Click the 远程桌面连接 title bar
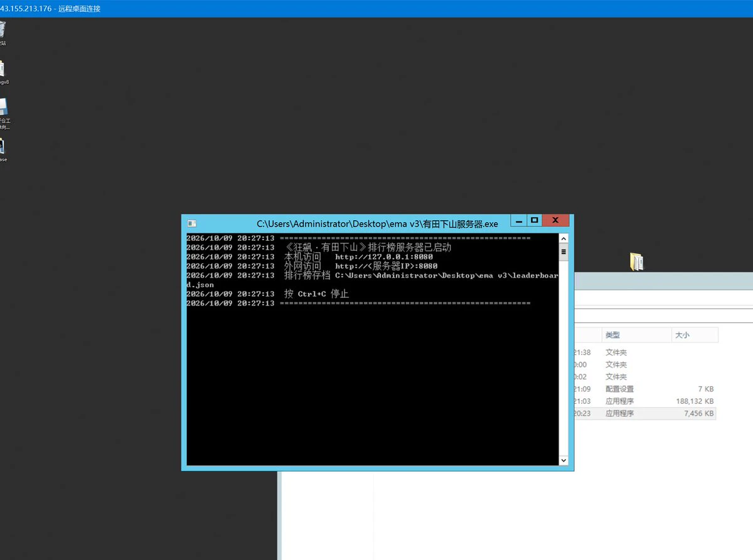The width and height of the screenshot is (753, 560). point(376,9)
